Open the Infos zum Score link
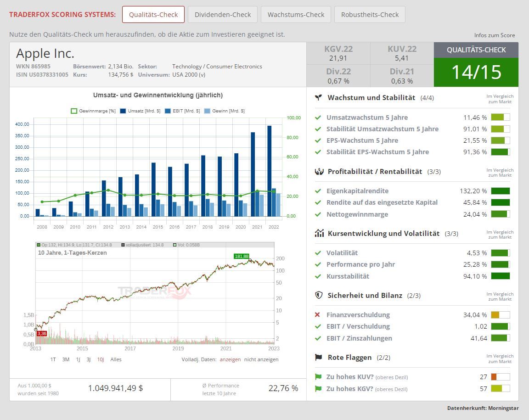Image resolution: width=529 pixels, height=420 pixels. coord(494,35)
